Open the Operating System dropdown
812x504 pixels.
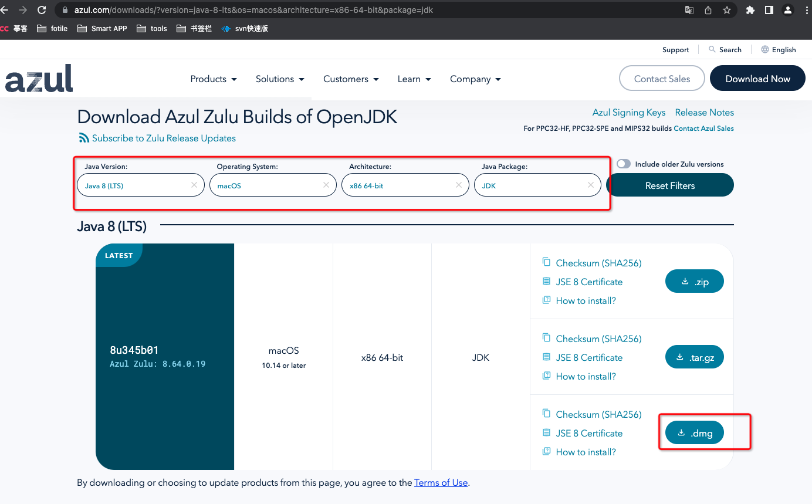click(273, 185)
